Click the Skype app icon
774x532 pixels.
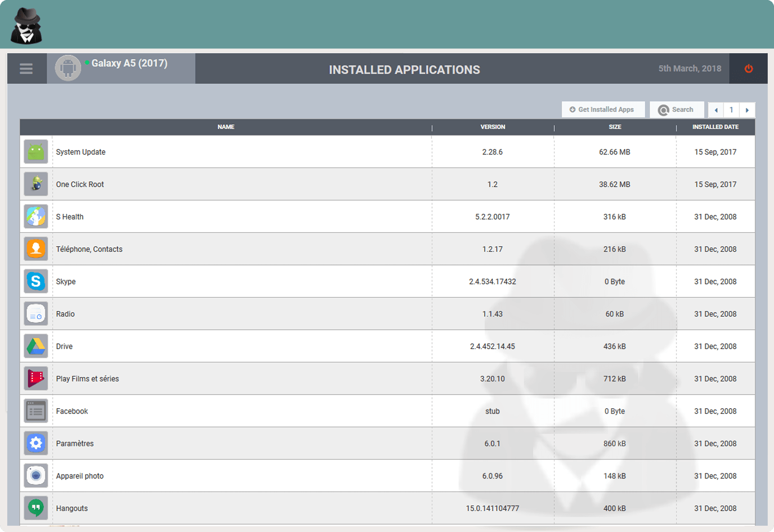pyautogui.click(x=36, y=281)
